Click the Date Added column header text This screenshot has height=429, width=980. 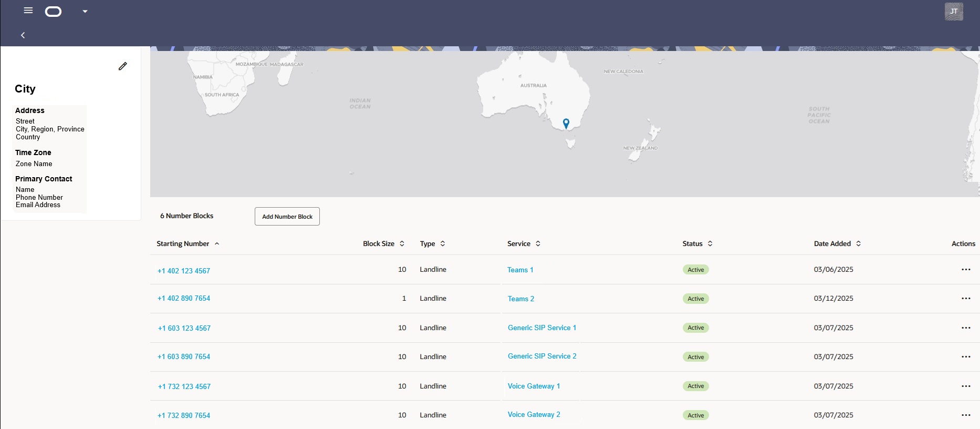832,244
